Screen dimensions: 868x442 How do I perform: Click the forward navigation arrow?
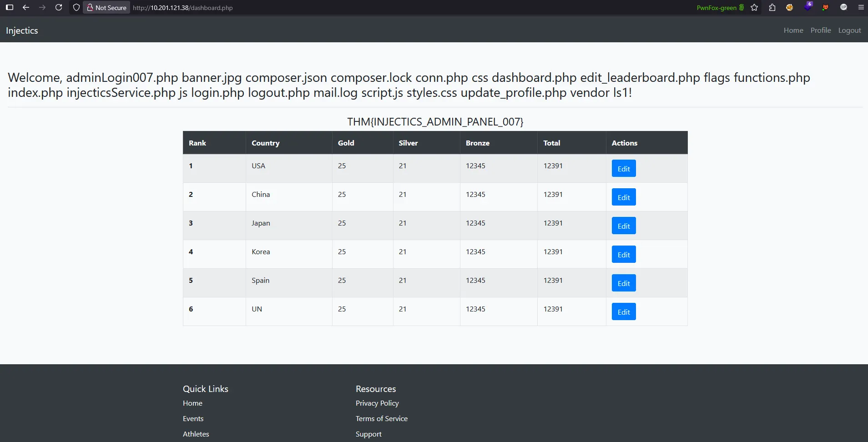click(x=42, y=7)
